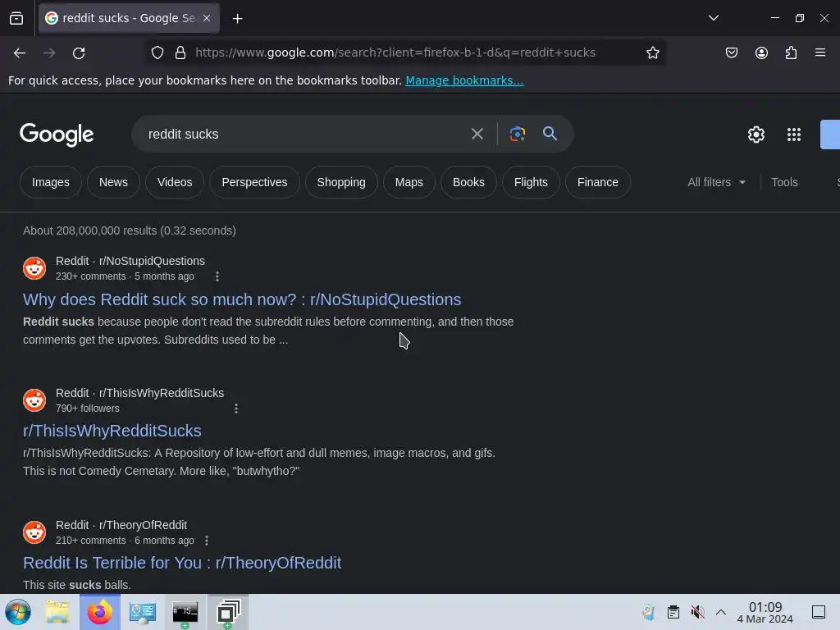List all tabs with the dropdown chevron

tap(713, 18)
